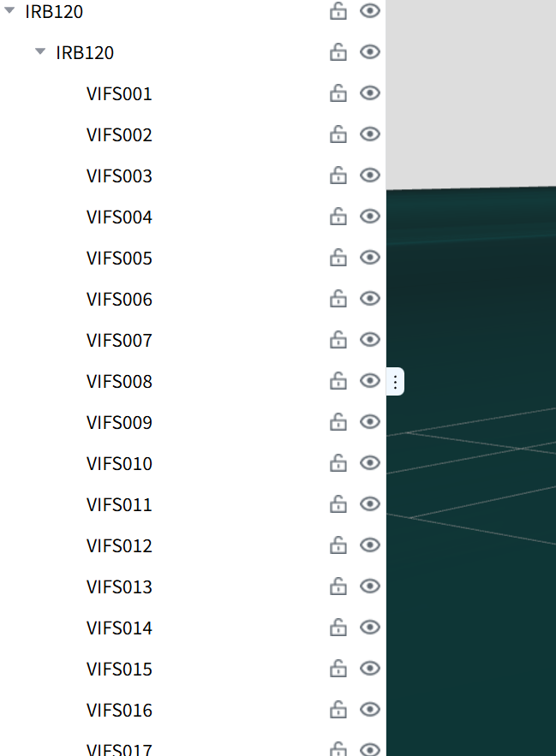The image size is (556, 756).
Task: Lock the top-level IRB120 group
Action: click(x=338, y=10)
